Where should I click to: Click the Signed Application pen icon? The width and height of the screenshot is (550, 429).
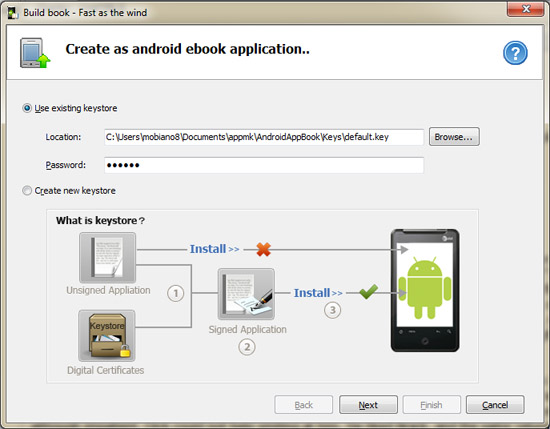246,294
